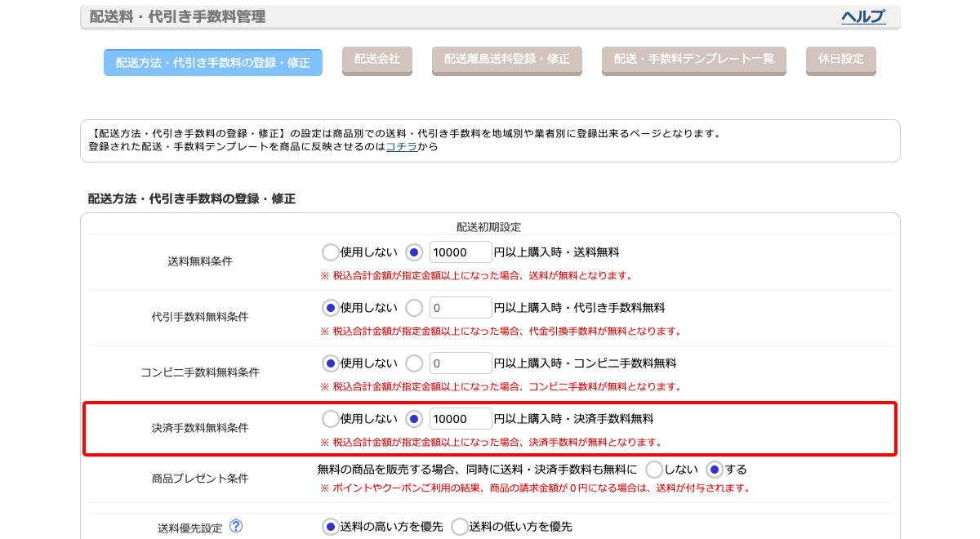Open the コチラ link in description
The width and height of the screenshot is (980, 539).
[401, 147]
